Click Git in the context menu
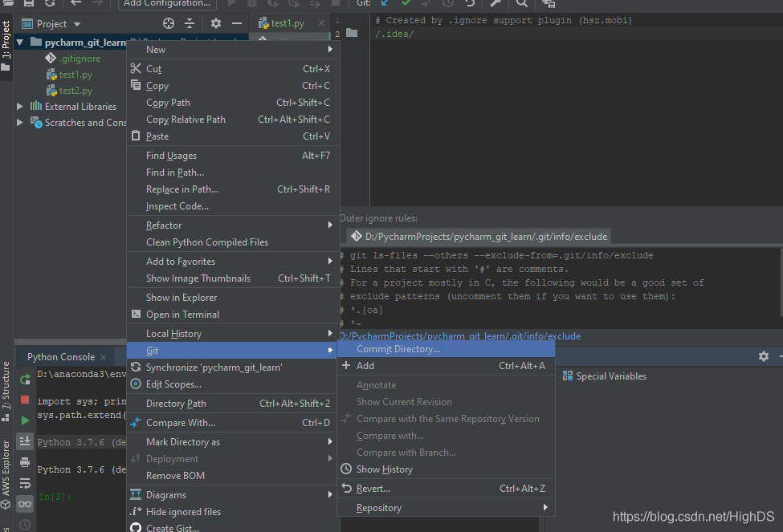This screenshot has height=532, width=783. point(233,351)
